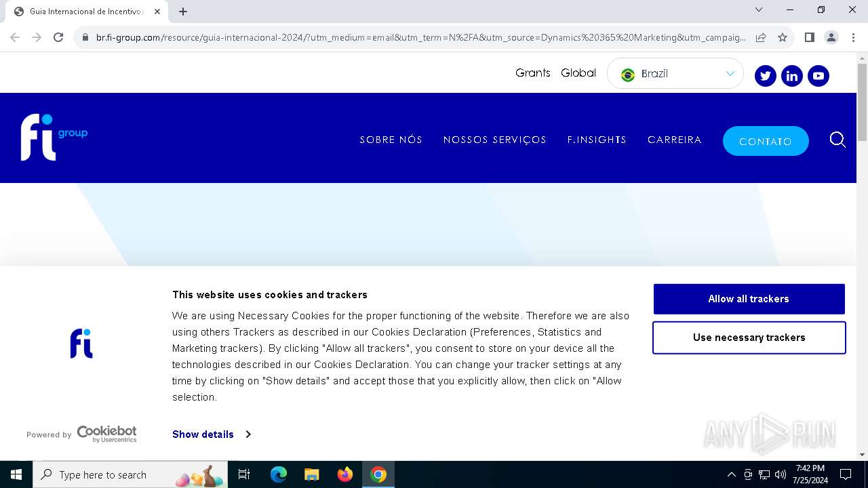This screenshot has width=868, height=488.
Task: Launch Microsoft Edge from taskbar
Action: point(279,474)
